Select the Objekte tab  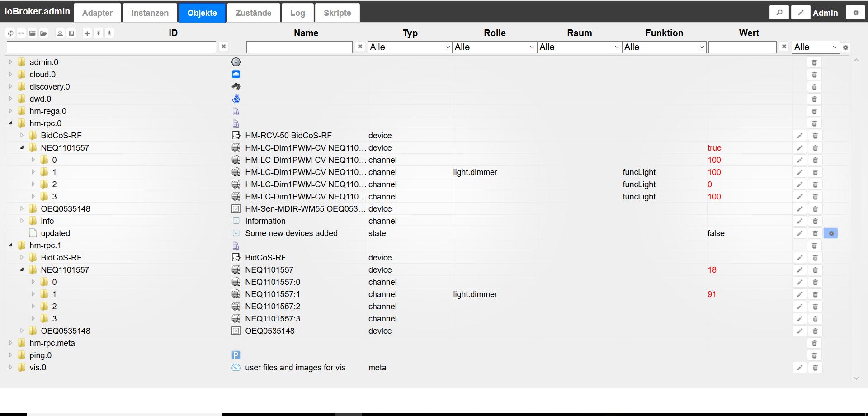(x=202, y=13)
